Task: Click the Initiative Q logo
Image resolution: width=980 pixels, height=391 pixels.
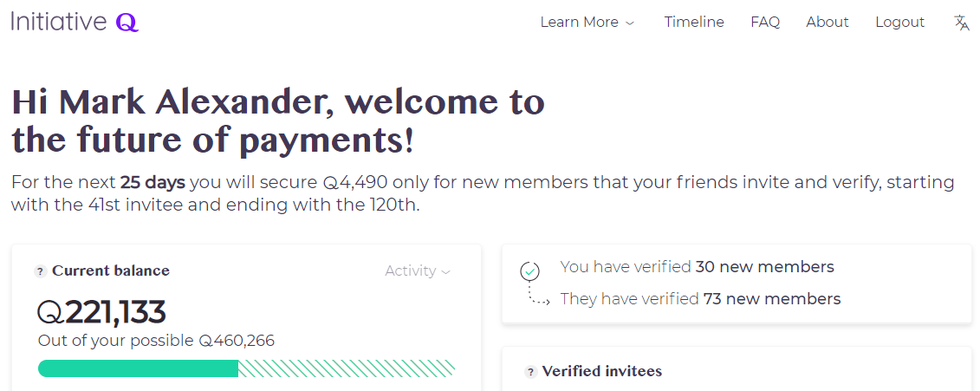Action: 75,22
